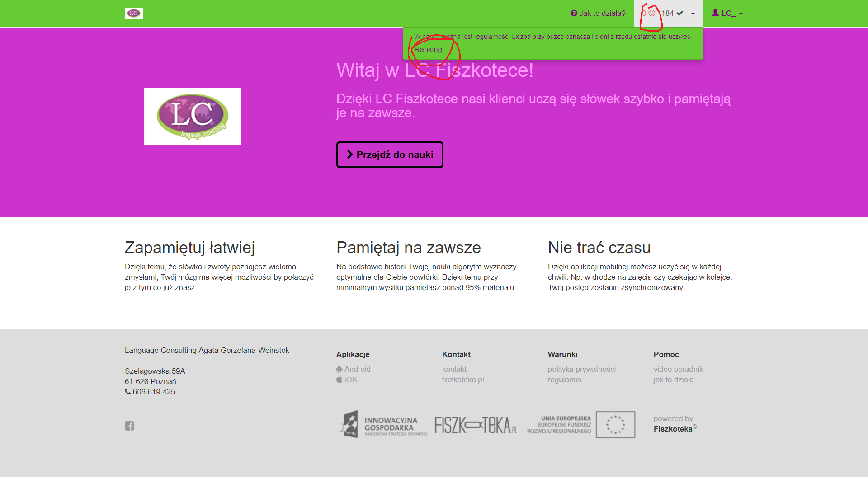Image resolution: width=868 pixels, height=488 pixels.
Task: Open 'polityka prywatności' link
Action: tap(582, 370)
